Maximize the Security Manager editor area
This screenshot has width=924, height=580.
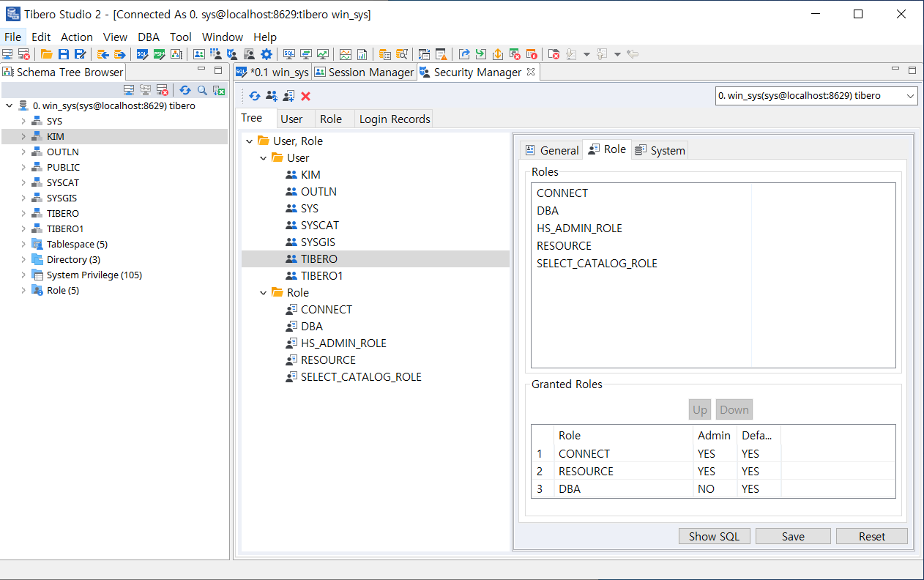[x=912, y=70]
